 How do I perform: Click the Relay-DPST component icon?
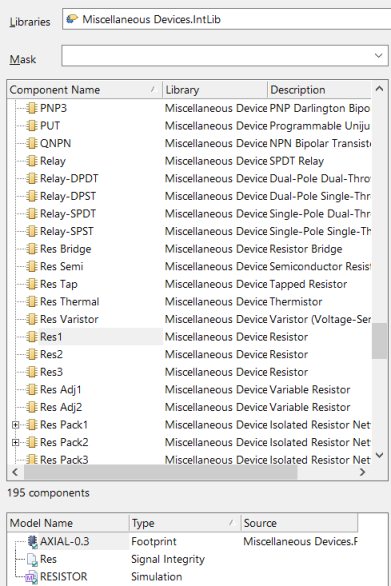(32, 196)
